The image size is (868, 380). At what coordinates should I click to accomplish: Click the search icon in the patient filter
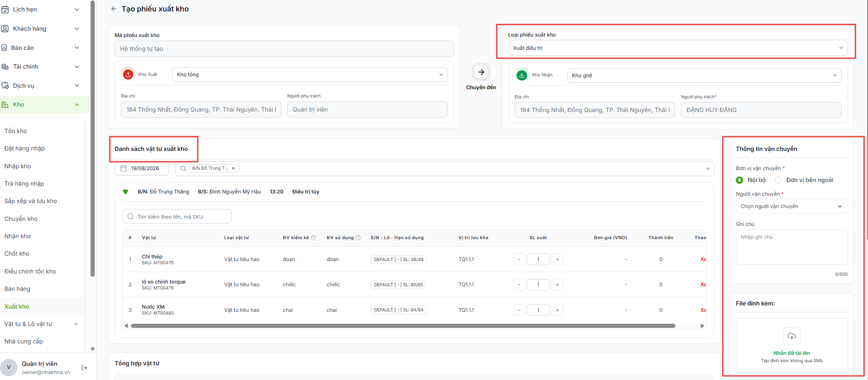pyautogui.click(x=183, y=168)
